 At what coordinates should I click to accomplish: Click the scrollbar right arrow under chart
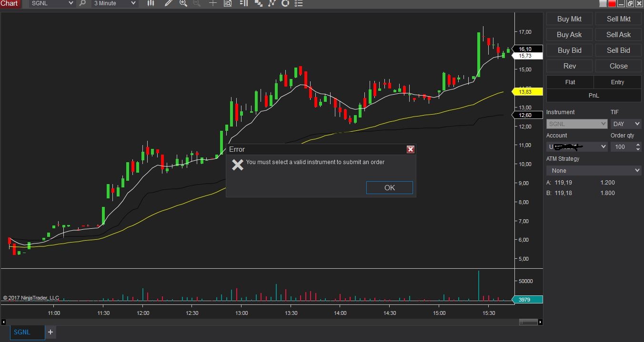[540, 322]
